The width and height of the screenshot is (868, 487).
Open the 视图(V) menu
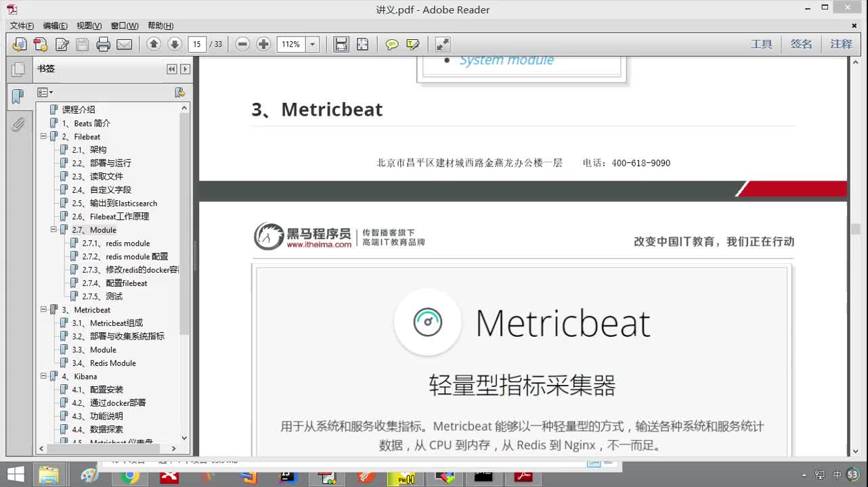89,26
